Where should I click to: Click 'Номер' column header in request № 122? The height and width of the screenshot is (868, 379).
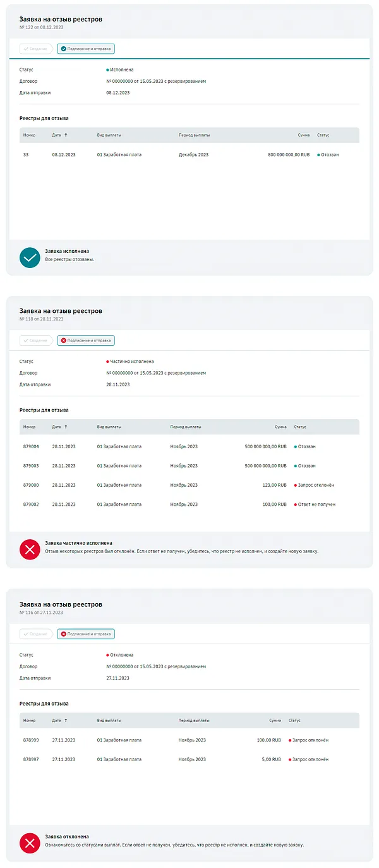click(30, 135)
